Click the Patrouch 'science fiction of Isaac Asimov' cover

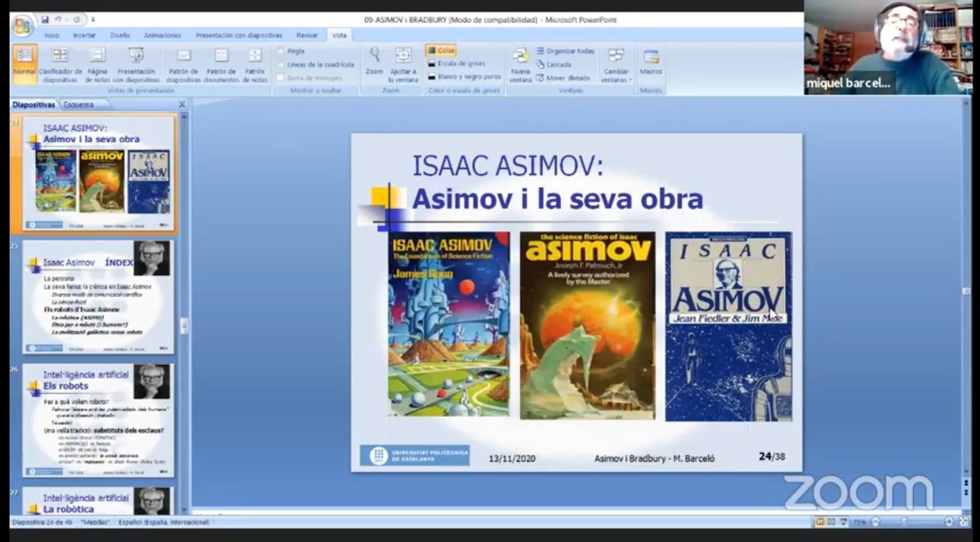tap(588, 326)
